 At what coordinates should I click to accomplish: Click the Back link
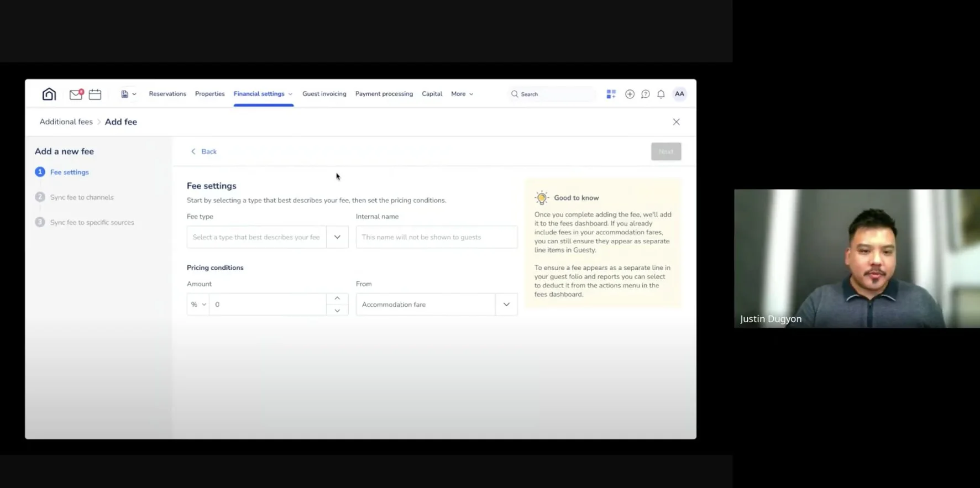(x=204, y=151)
